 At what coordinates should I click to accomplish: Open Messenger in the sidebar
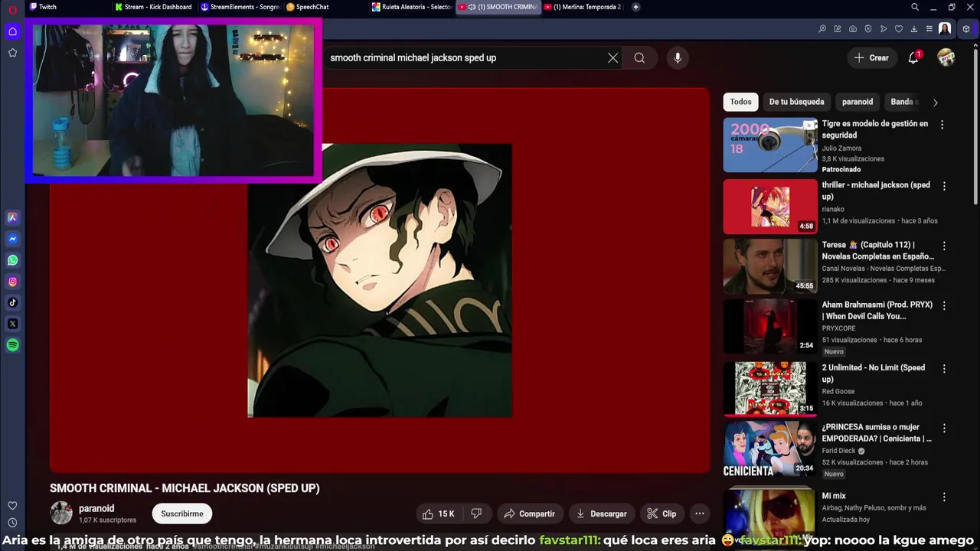point(12,239)
